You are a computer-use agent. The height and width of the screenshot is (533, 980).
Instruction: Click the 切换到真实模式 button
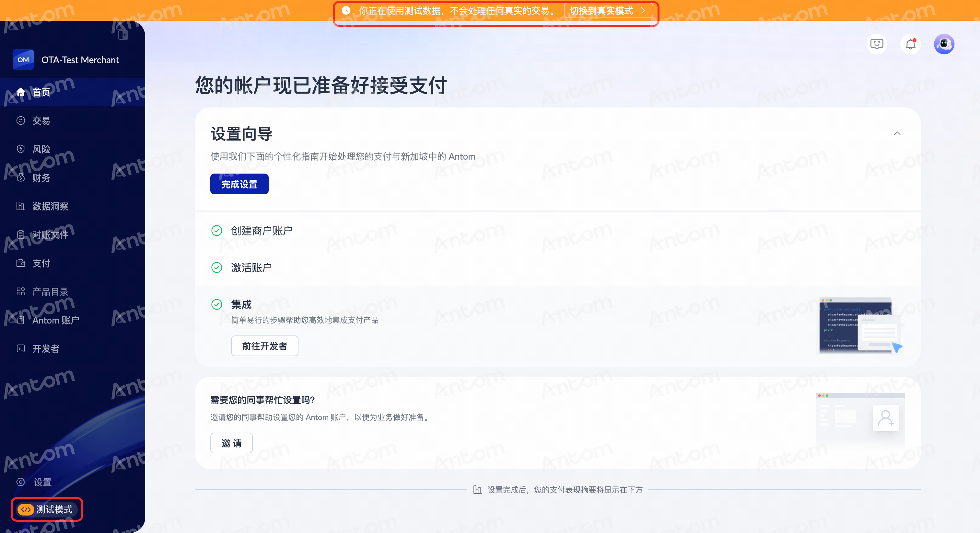pyautogui.click(x=608, y=10)
